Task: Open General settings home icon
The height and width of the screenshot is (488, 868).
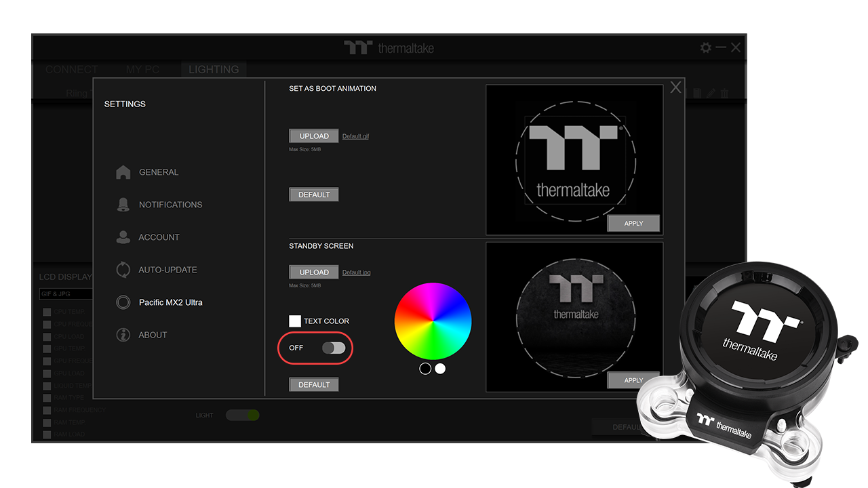Action: click(x=123, y=172)
